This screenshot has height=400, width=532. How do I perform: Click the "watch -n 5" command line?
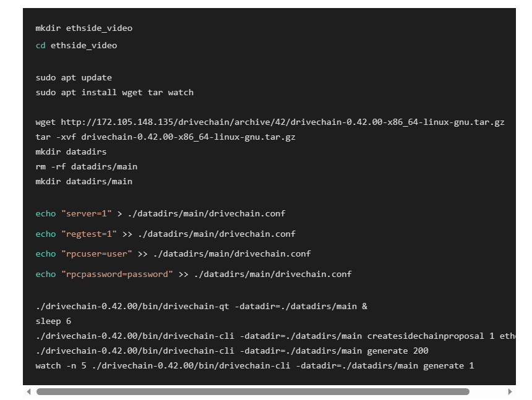254,365
